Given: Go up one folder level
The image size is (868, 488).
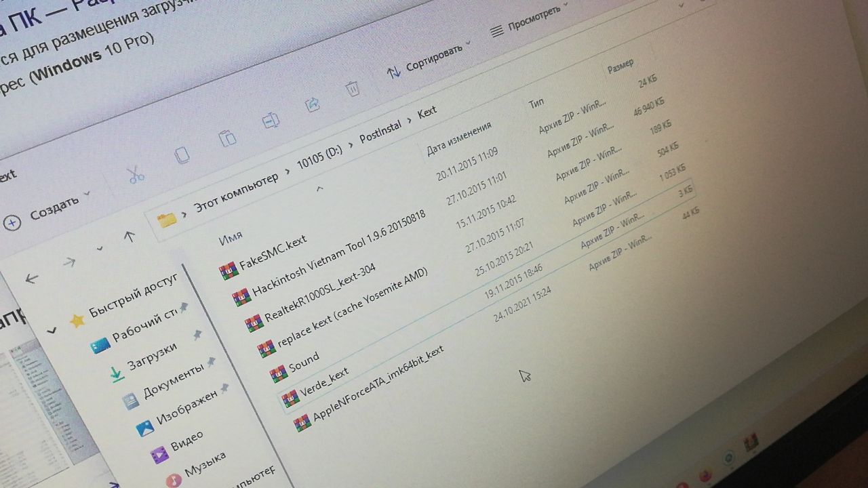Looking at the screenshot, I should point(130,236).
